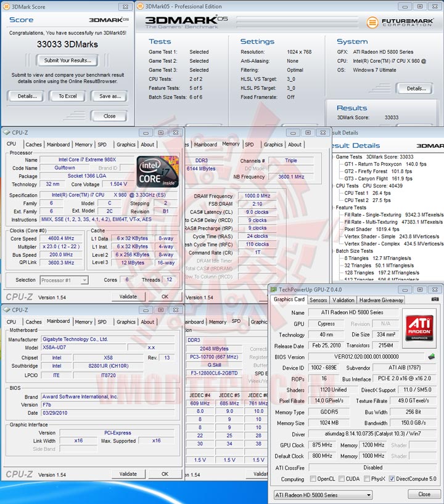The height and width of the screenshot is (504, 444).
Task: Click the 3DMark Score window title icon
Action: (6, 7)
